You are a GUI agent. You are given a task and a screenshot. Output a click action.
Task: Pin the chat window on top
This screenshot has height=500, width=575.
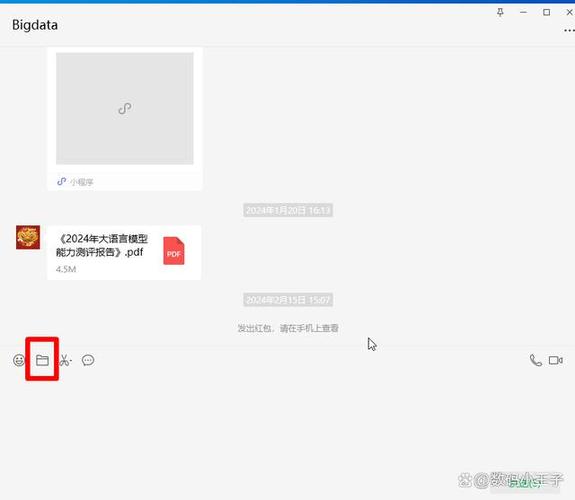(500, 12)
